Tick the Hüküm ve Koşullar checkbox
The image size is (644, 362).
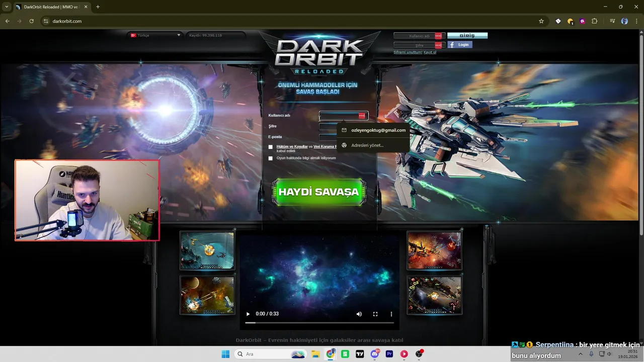[271, 147]
